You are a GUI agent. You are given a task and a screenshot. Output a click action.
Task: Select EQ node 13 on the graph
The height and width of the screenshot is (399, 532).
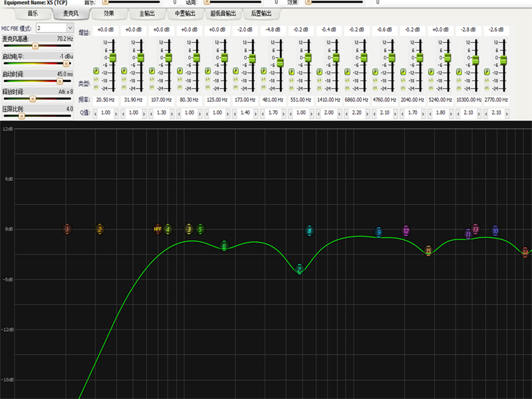click(x=475, y=229)
